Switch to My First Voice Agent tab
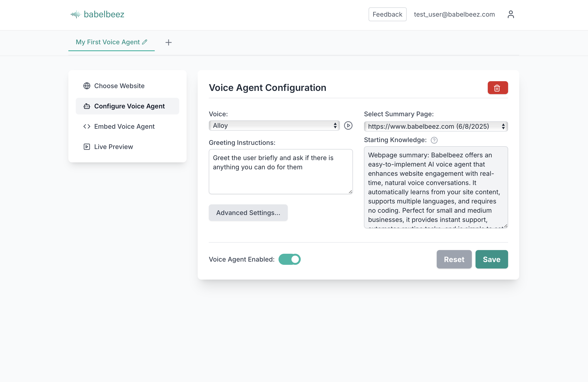This screenshot has height=382, width=588. pyautogui.click(x=111, y=42)
